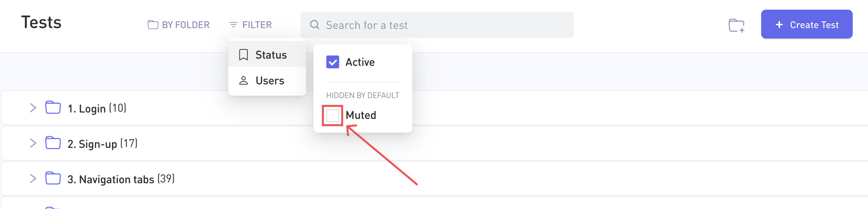Expand the 1. Login folder chevron
The height and width of the screenshot is (209, 868).
click(x=33, y=108)
